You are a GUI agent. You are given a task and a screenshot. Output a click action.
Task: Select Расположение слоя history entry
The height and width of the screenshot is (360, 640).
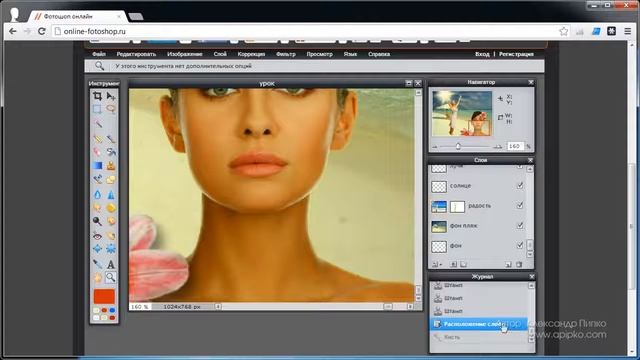(478, 324)
